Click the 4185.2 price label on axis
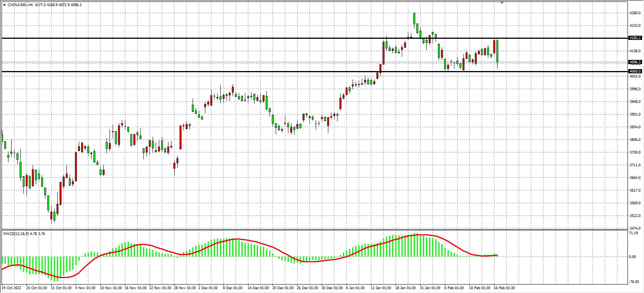This screenshot has height=293, width=644. 635,38
